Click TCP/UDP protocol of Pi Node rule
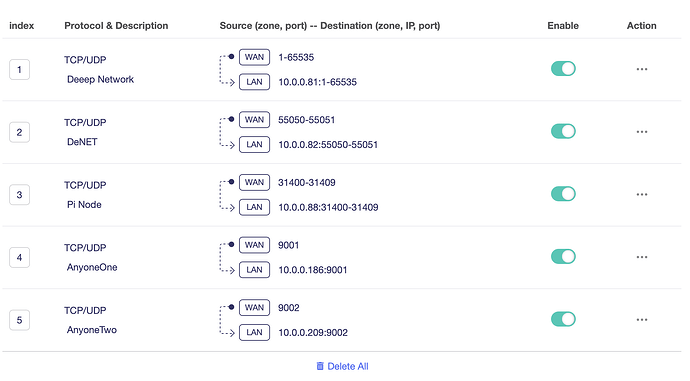690x381 pixels. click(x=85, y=185)
